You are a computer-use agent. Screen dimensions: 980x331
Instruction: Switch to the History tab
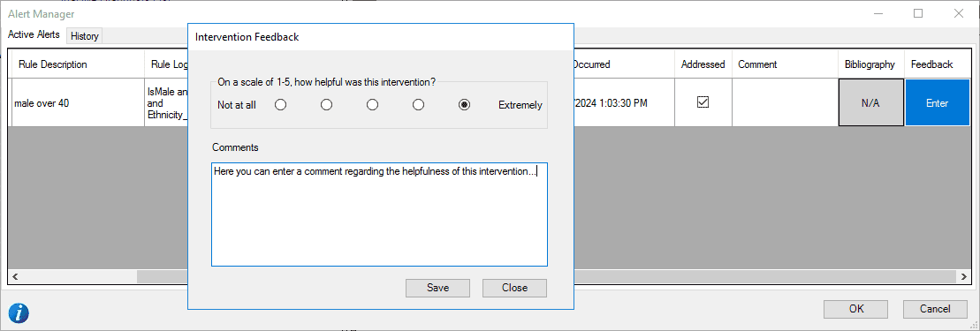point(84,36)
